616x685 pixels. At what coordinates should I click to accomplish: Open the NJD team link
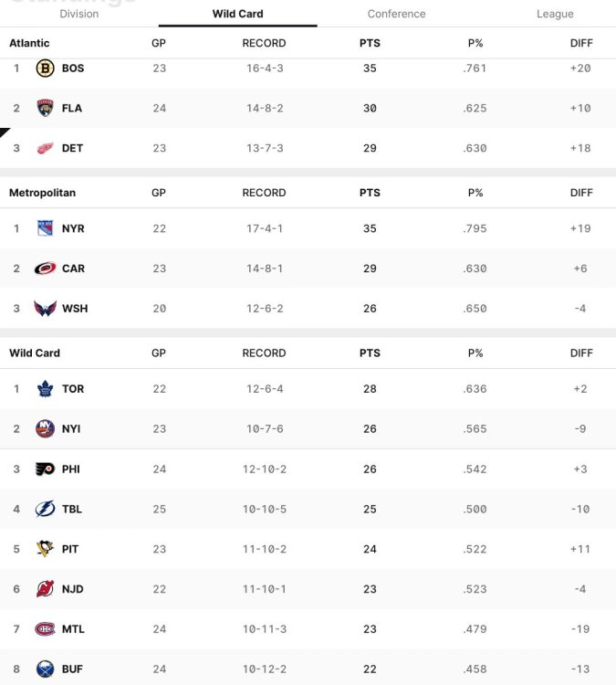click(x=72, y=589)
